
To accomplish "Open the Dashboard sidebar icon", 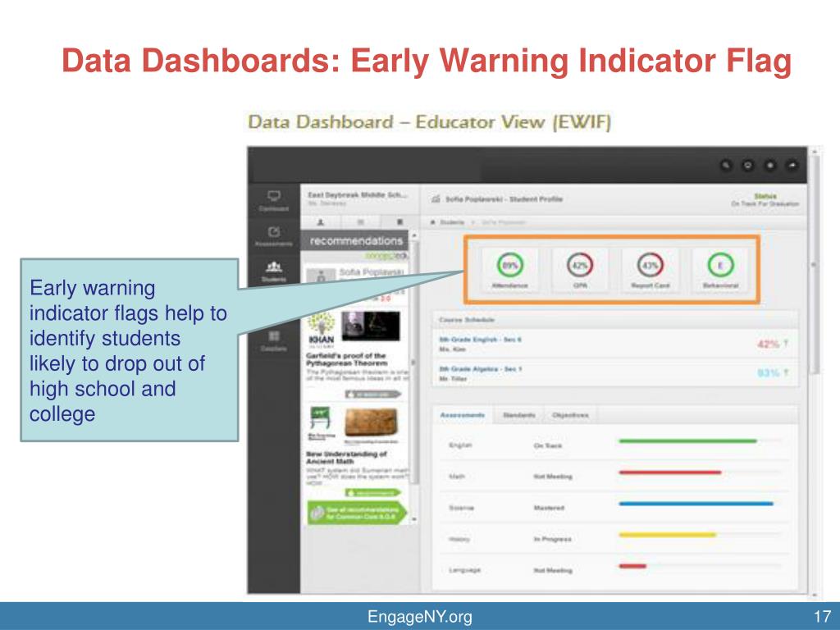I will pos(274,200).
